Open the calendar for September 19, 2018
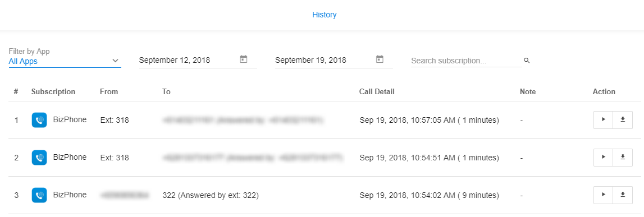This screenshot has width=644, height=217. [x=380, y=59]
